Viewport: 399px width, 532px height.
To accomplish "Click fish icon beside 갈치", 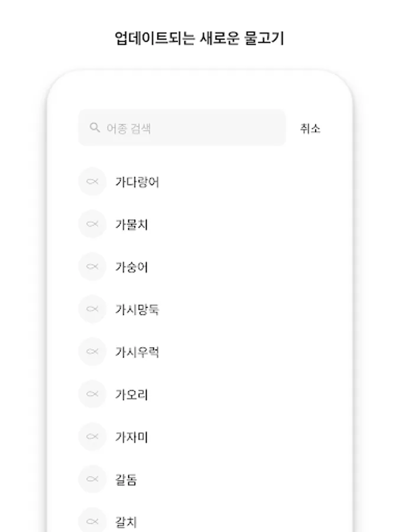I will [x=92, y=520].
